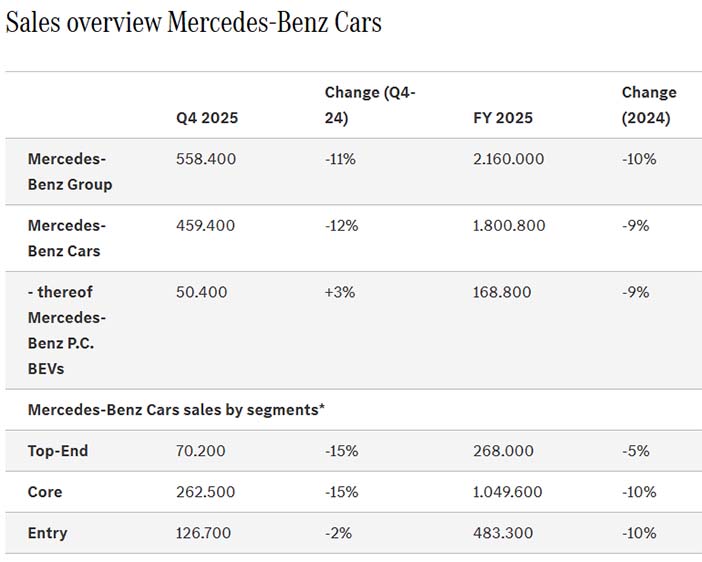Click the 'Sales overview Mercedes-Benz Cars' heading
The width and height of the screenshot is (702, 562).
[194, 22]
